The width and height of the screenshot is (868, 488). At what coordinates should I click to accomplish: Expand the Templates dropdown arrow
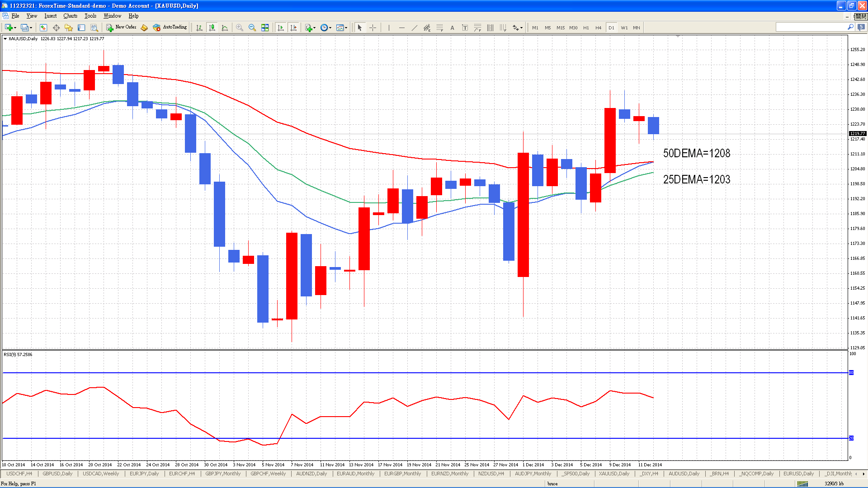click(x=346, y=28)
